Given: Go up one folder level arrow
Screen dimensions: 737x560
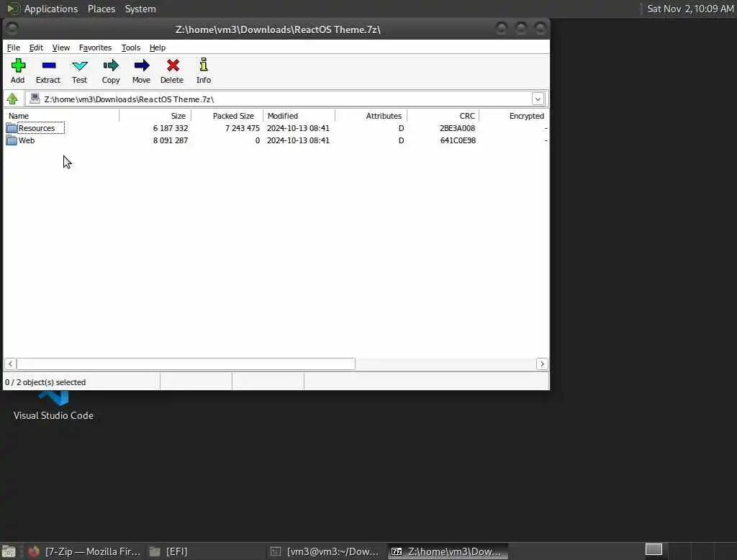Looking at the screenshot, I should 12,99.
